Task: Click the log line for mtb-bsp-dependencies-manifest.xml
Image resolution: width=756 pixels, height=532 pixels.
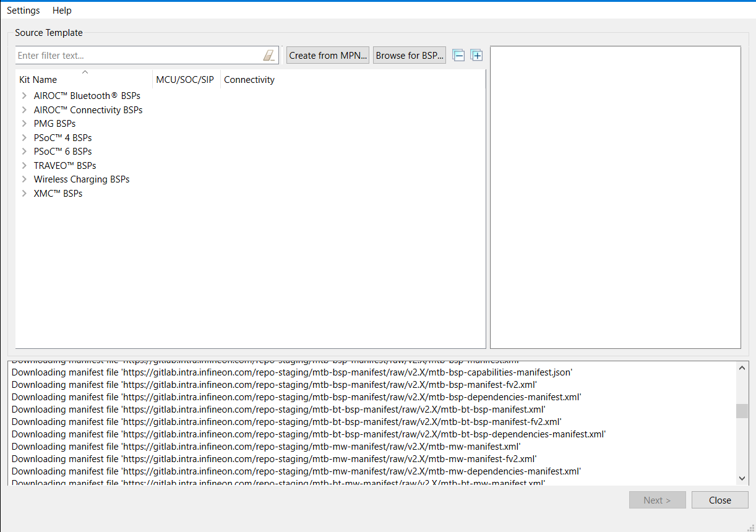Action: [x=296, y=397]
